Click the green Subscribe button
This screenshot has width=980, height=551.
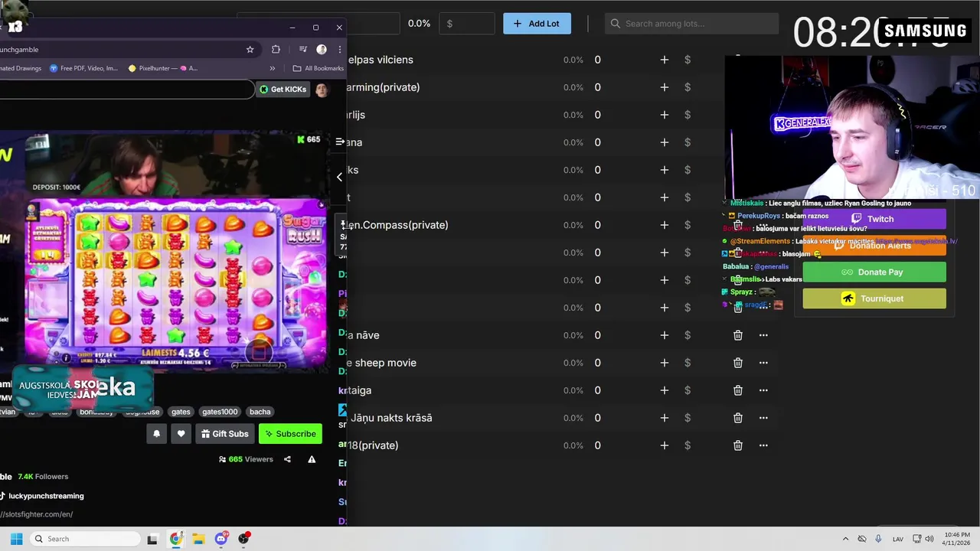pos(290,434)
